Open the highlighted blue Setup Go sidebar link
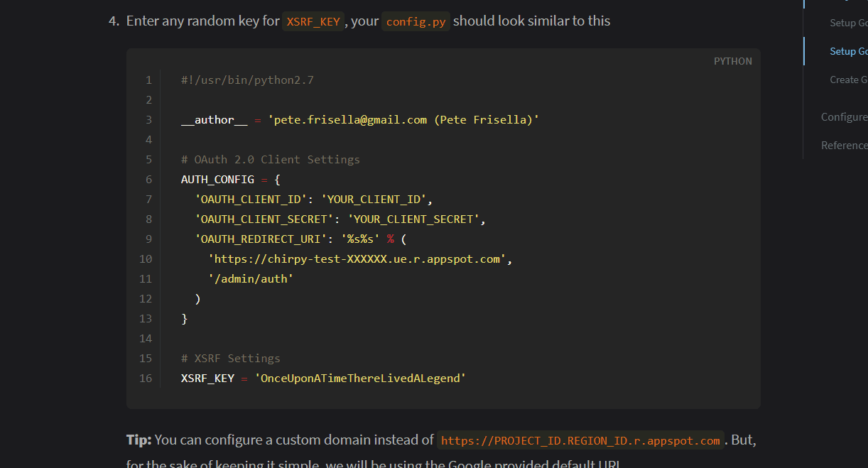The height and width of the screenshot is (468, 868). pyautogui.click(x=849, y=51)
